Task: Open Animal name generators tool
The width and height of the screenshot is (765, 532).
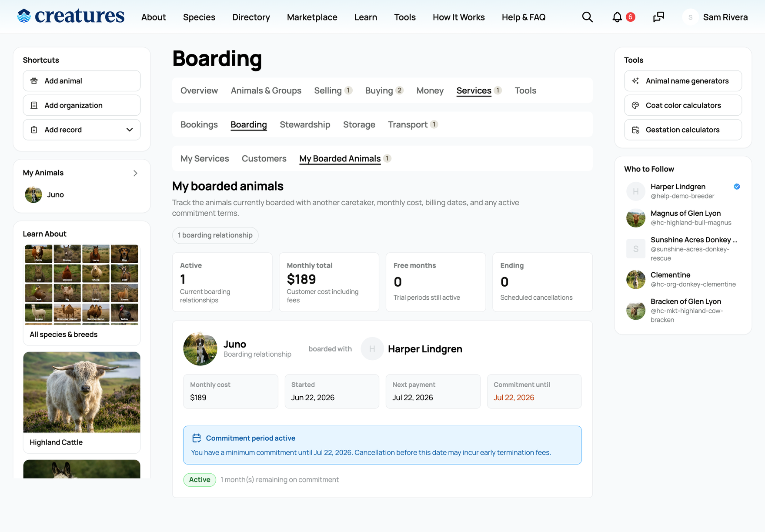Action: click(683, 81)
